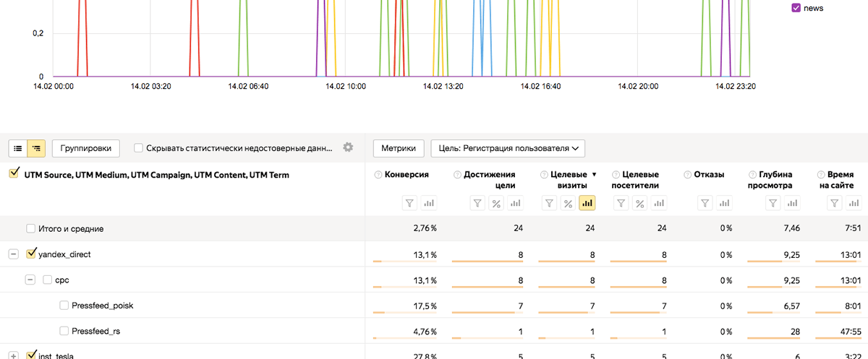
Task: Switch to flat list view
Action: tap(18, 148)
